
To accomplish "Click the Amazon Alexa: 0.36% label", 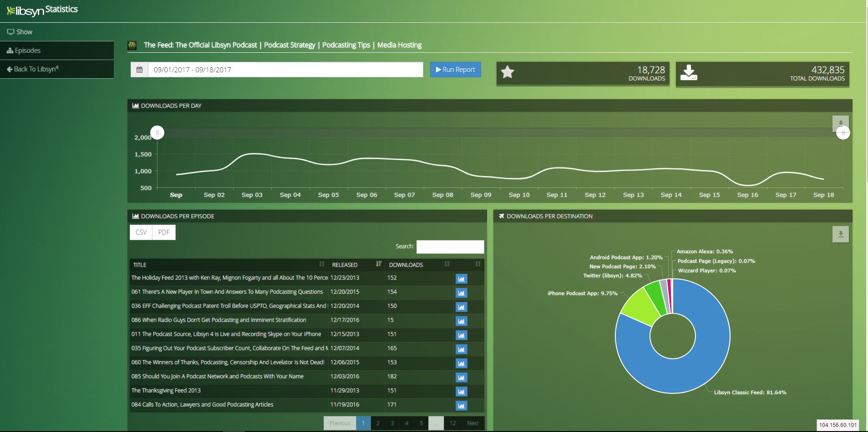I will point(705,251).
